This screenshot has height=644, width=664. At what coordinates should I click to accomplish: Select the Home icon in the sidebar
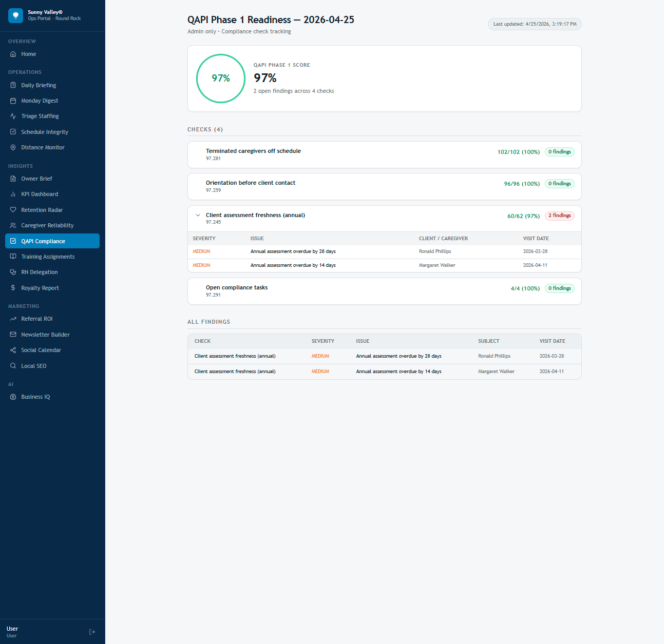[13, 54]
